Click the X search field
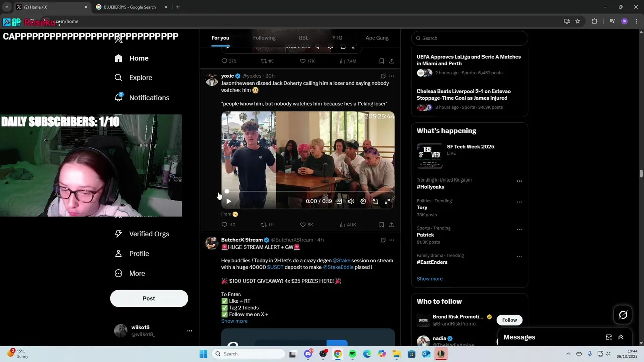Viewport: 644px width, 362px height. point(469,38)
